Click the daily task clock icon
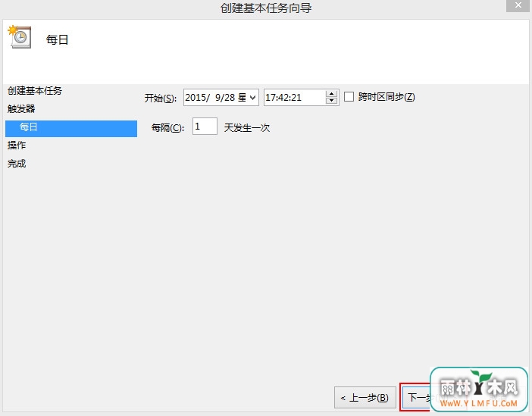 tap(20, 36)
